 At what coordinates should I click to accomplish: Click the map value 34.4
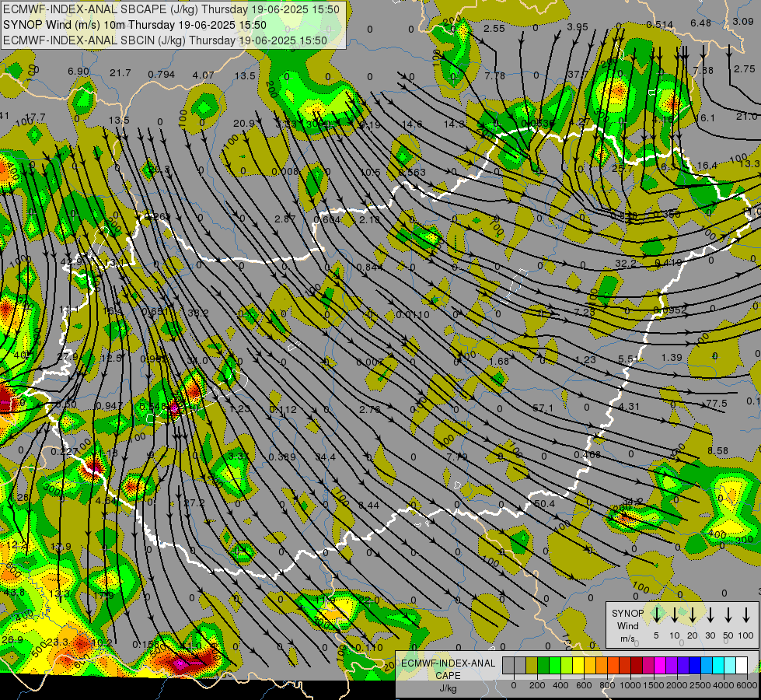(325, 457)
